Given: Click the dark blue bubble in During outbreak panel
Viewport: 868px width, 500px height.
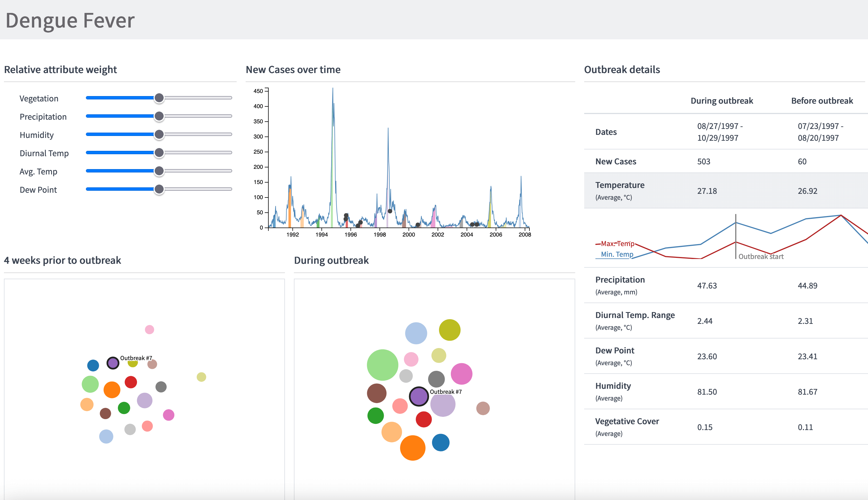Looking at the screenshot, I should 440,442.
